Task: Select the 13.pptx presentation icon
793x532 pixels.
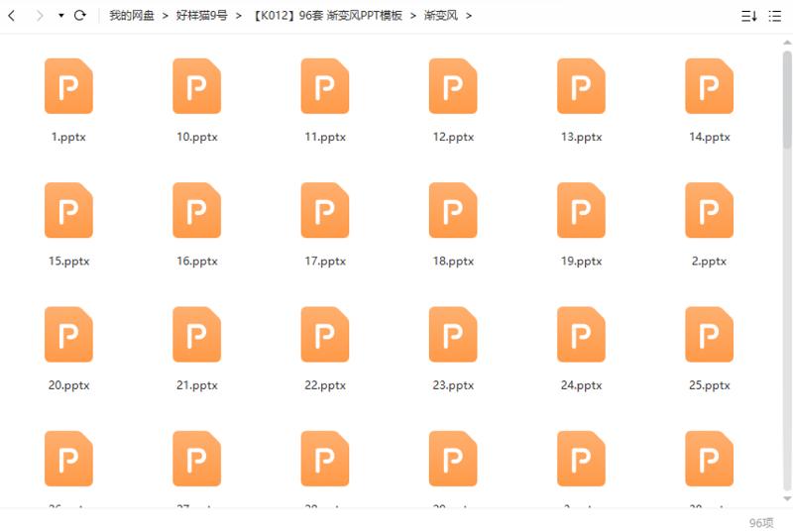Action: 581,86
